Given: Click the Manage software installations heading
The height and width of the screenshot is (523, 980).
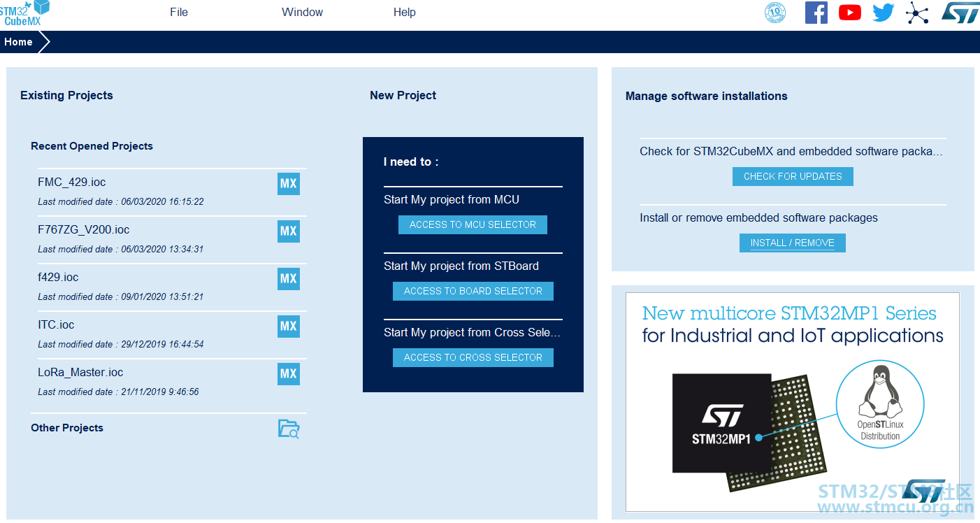Looking at the screenshot, I should click(x=707, y=96).
